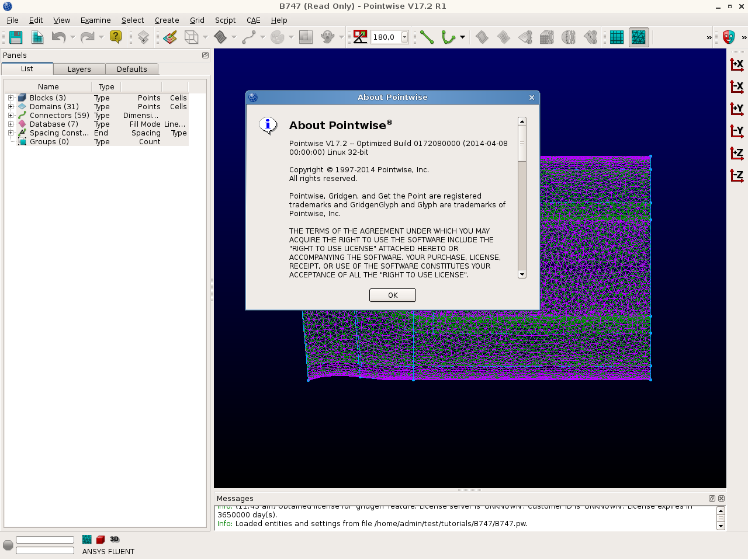Select the Groups (0) list row
The width and height of the screenshot is (748, 560).
pos(97,142)
